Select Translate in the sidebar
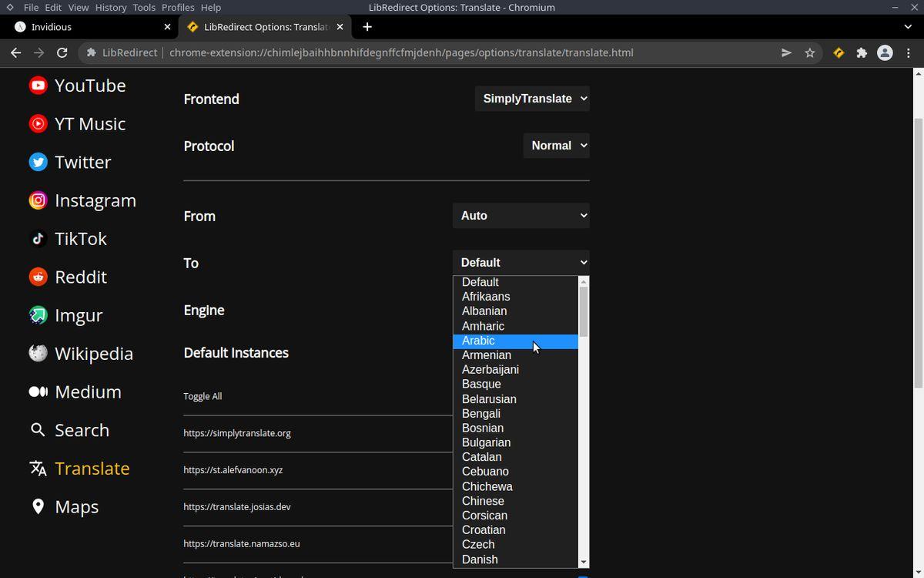Image resolution: width=924 pixels, height=578 pixels. (79, 469)
